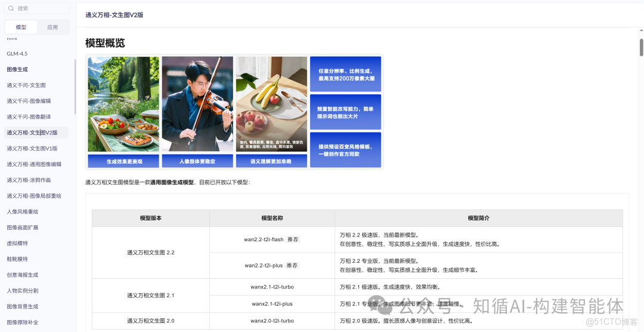Image resolution: width=644 pixels, height=332 pixels.
Task: Click the 生成效果更美观 banner label
Action: coord(123,161)
